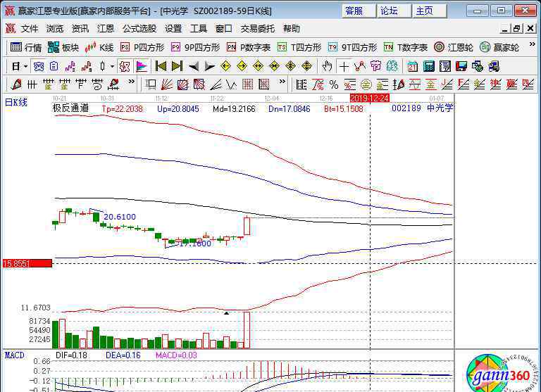Jump to the last bar icon
This screenshot has width=541, height=392.
click(x=177, y=66)
